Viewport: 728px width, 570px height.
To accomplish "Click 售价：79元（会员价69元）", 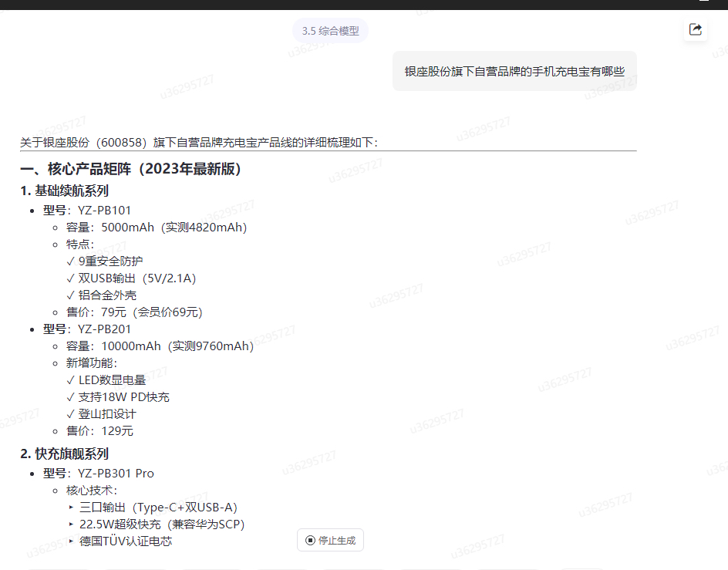I will [134, 312].
